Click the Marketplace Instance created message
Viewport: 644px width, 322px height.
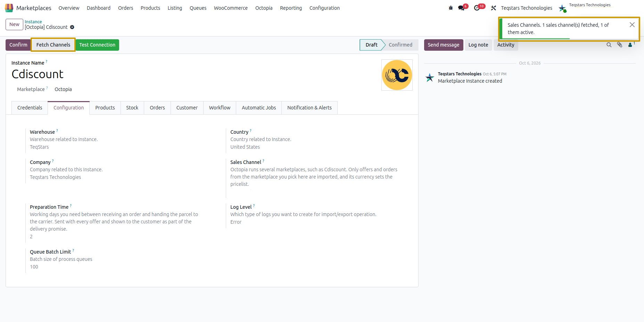(x=470, y=81)
